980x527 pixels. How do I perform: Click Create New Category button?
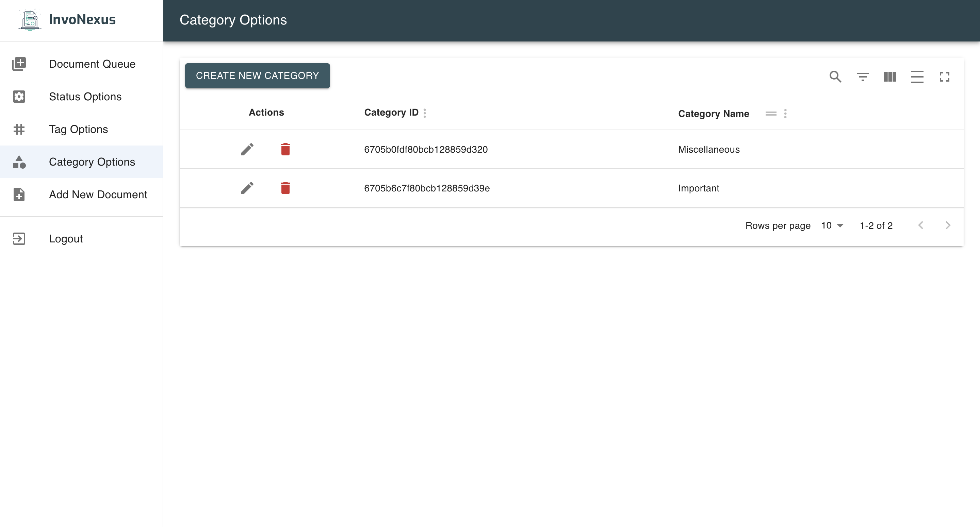(x=258, y=76)
